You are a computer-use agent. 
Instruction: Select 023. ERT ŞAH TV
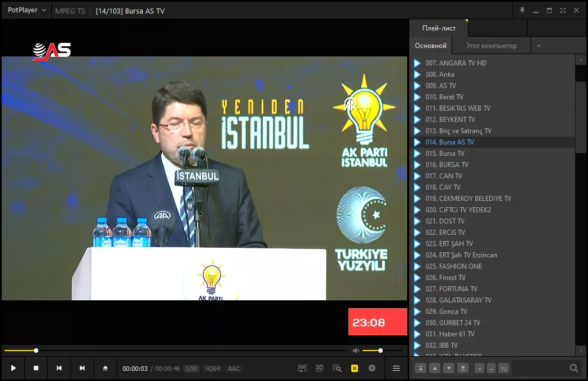(x=493, y=243)
